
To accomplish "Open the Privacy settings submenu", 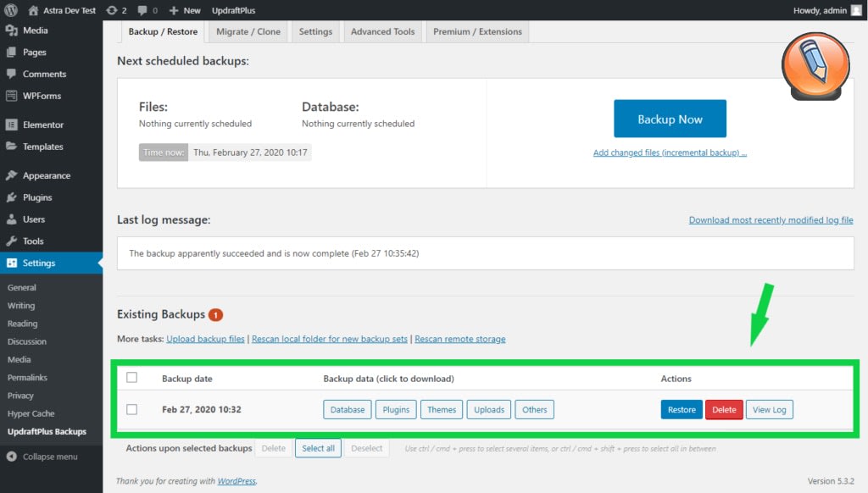I will coord(20,396).
